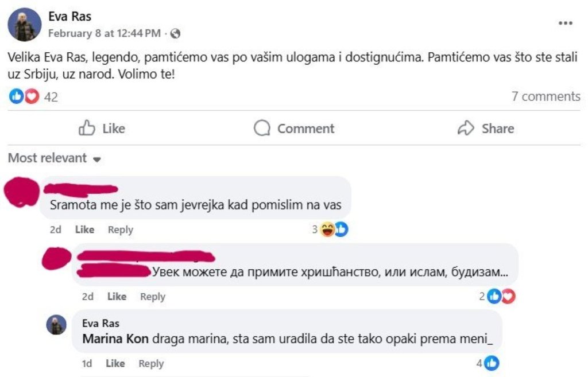Like the 'Sramota me je' comment
The image size is (588, 377).
(x=84, y=230)
